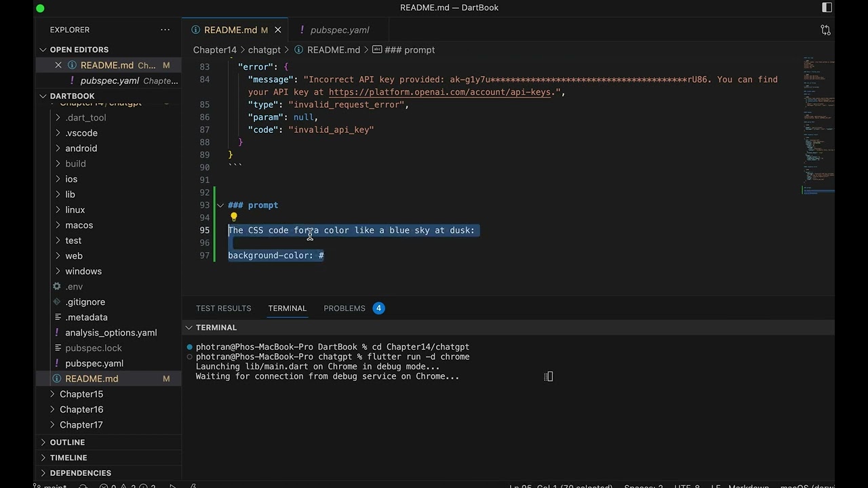Expand the lib folder
This screenshot has height=488, width=868.
click(x=58, y=195)
